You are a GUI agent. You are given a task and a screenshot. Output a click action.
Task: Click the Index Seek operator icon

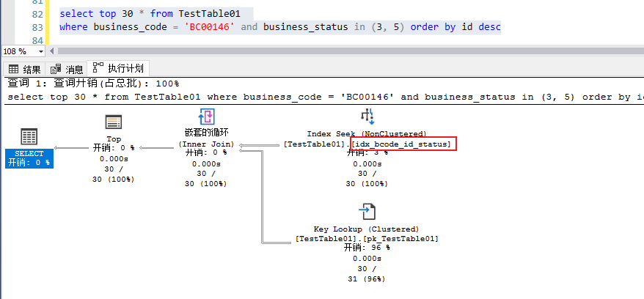367,117
